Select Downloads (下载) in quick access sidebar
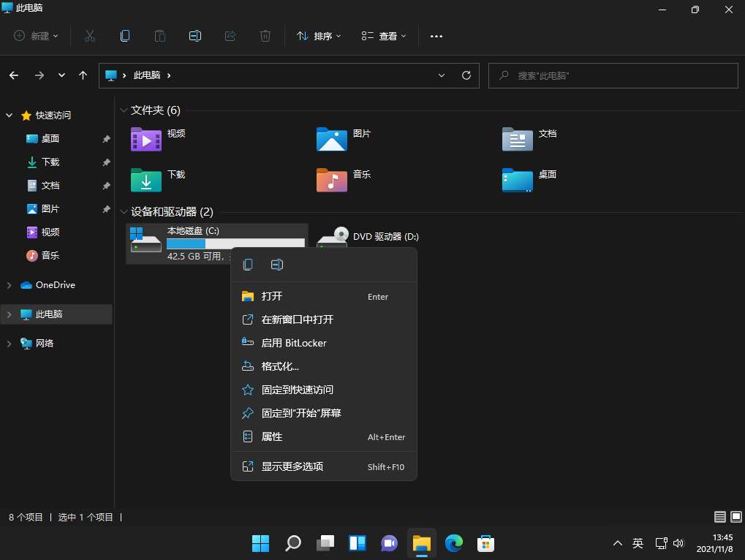Viewport: 745px width, 560px height. click(x=50, y=162)
